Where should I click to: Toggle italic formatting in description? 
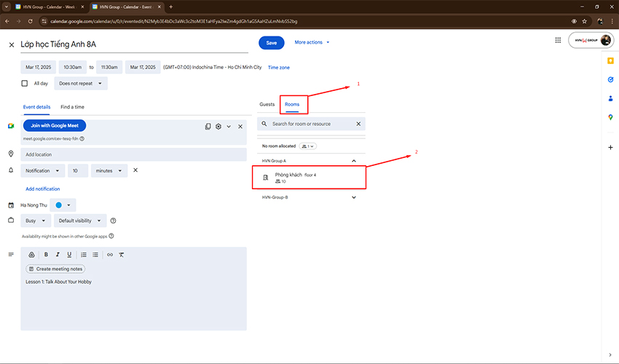point(58,255)
